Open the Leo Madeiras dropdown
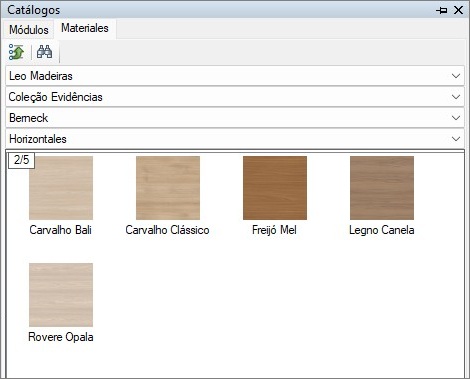Image resolution: width=470 pixels, height=379 pixels. [235, 76]
